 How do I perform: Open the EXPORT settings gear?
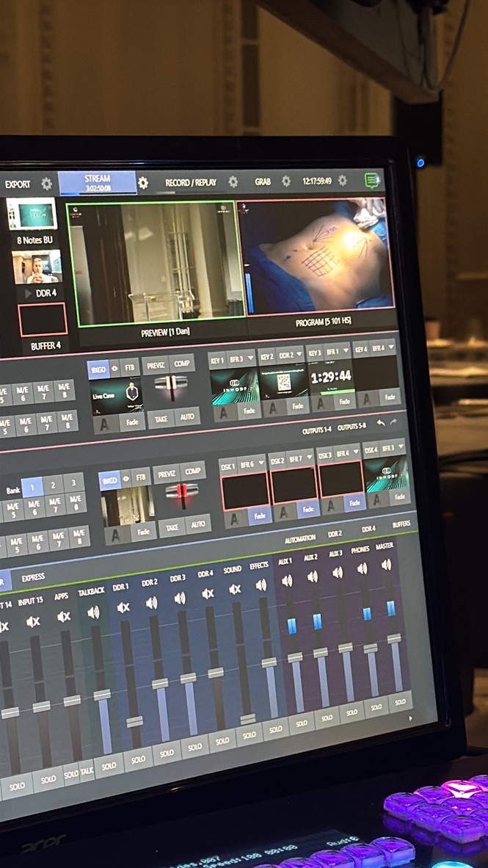(x=46, y=184)
